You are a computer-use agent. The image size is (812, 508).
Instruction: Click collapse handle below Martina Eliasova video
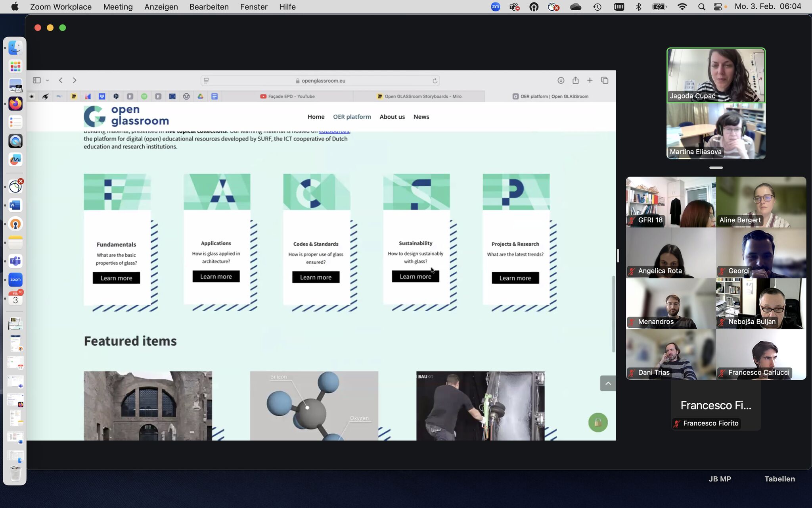(x=716, y=167)
